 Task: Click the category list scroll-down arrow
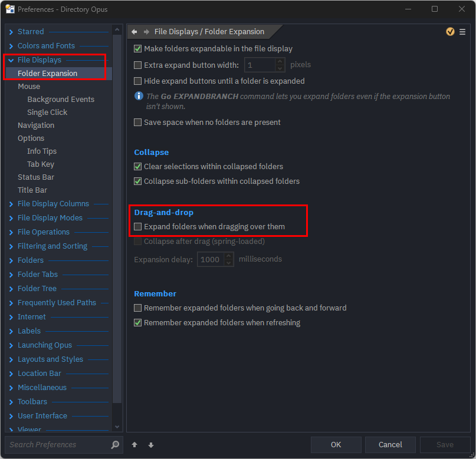tap(117, 427)
